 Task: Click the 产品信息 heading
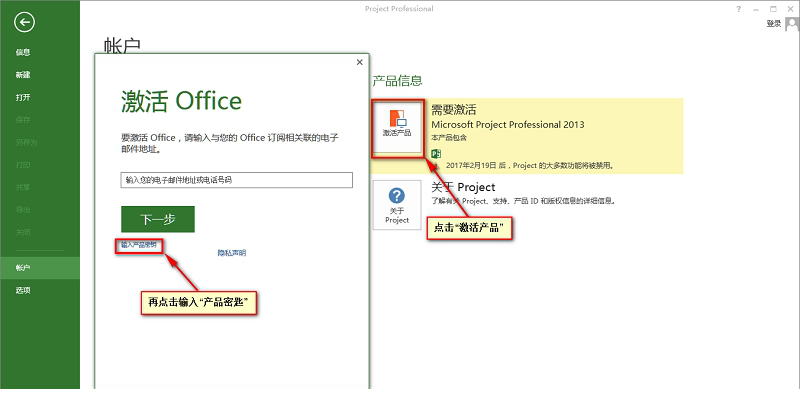[x=397, y=81]
